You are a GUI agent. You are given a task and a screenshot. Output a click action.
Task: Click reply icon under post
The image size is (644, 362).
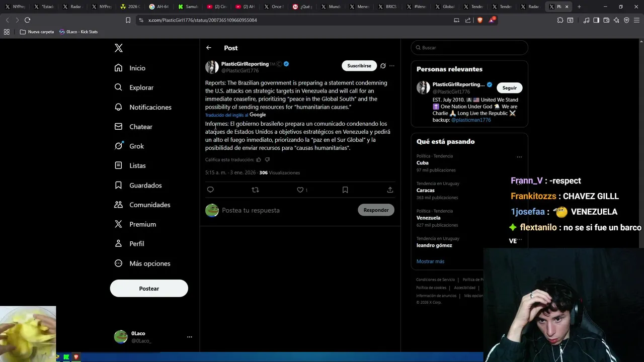point(210,190)
